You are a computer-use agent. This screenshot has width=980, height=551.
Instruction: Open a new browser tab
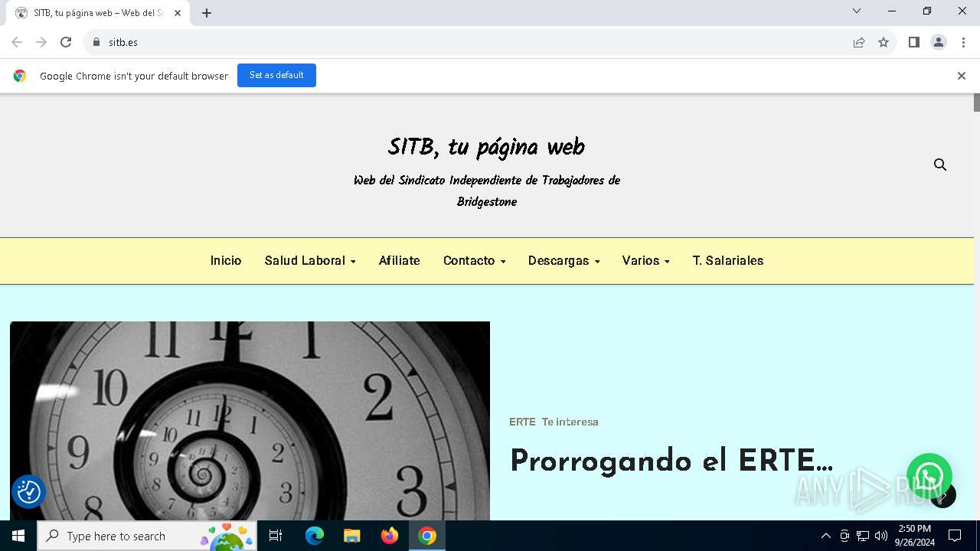click(x=207, y=13)
